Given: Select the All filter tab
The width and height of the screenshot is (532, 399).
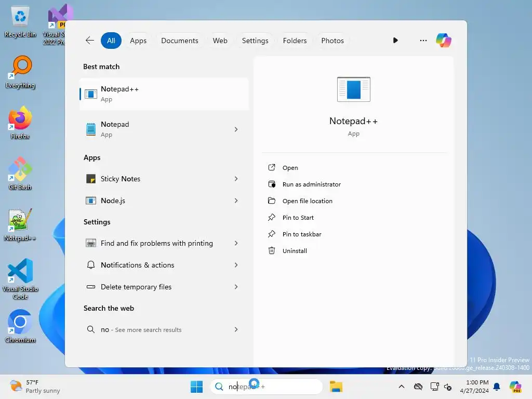Looking at the screenshot, I should (x=111, y=41).
